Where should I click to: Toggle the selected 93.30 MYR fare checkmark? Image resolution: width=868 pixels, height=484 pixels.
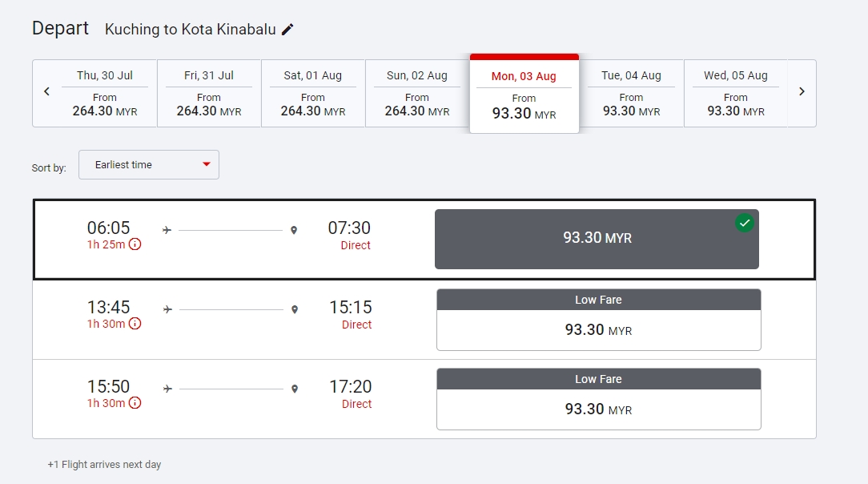coord(745,224)
